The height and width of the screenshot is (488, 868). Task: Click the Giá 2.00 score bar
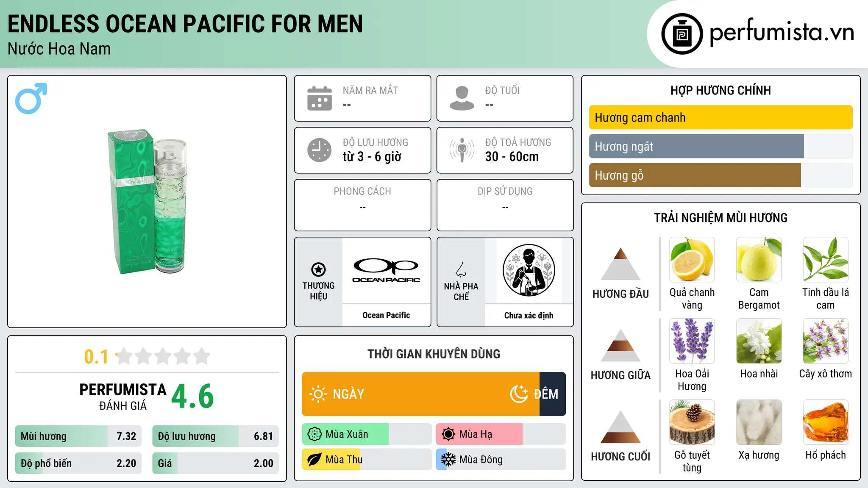point(215,463)
